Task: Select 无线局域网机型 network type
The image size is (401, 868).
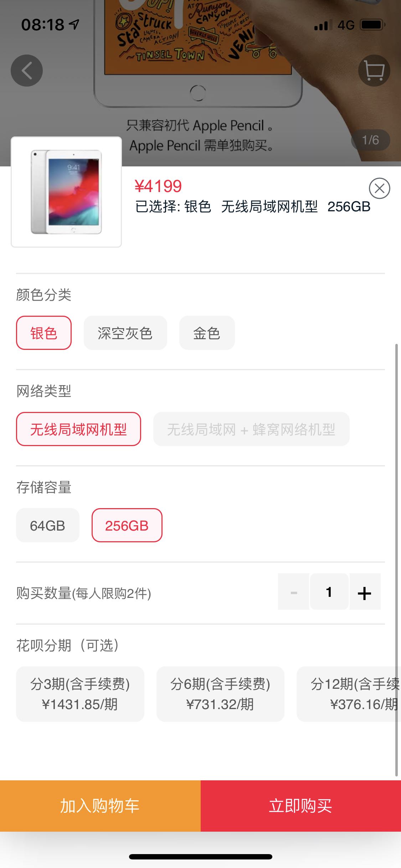Action: [x=78, y=429]
